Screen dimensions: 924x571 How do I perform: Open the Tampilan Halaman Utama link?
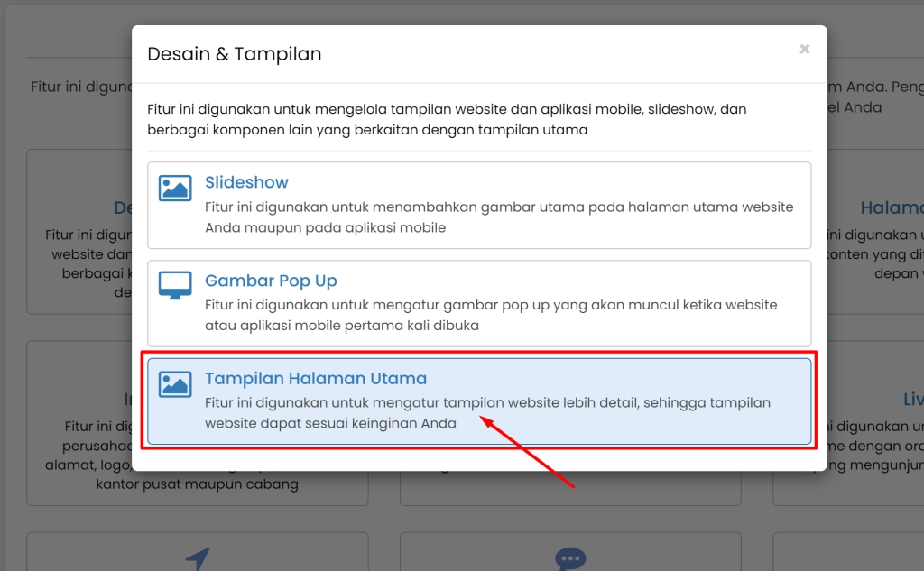316,378
